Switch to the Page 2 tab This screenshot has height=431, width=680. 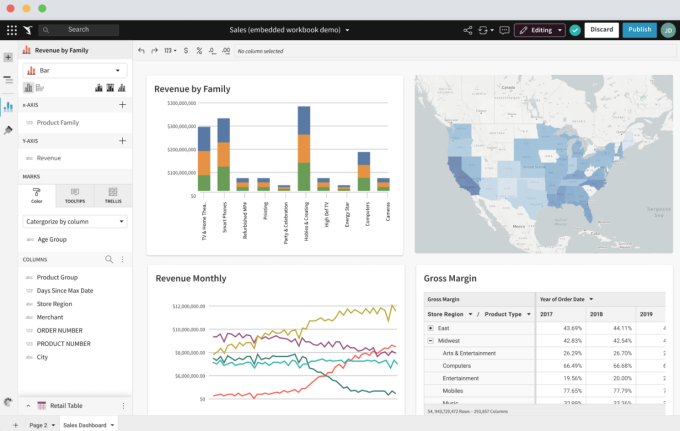38,424
